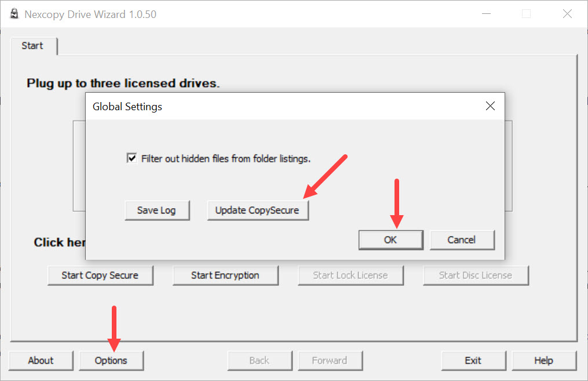Toggle the Filter out hidden files checkbox
The width and height of the screenshot is (588, 381).
[132, 158]
